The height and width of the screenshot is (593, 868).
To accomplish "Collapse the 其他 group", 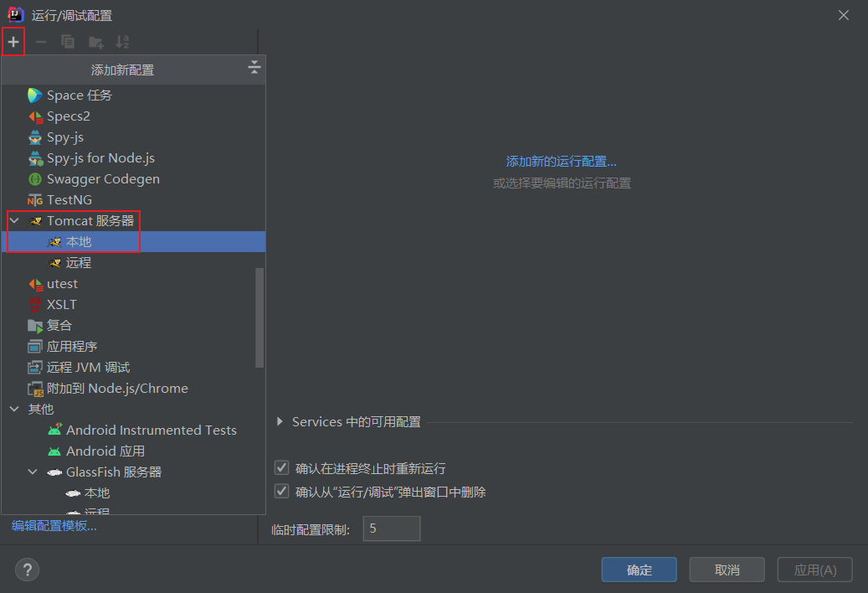I will [14, 410].
